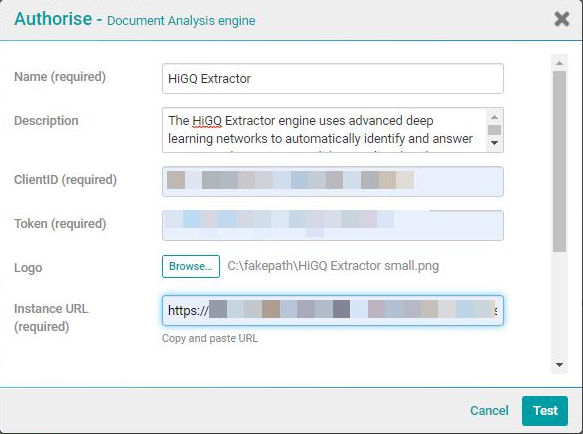Click the 'Description' label
The image size is (583, 434).
pyautogui.click(x=46, y=121)
